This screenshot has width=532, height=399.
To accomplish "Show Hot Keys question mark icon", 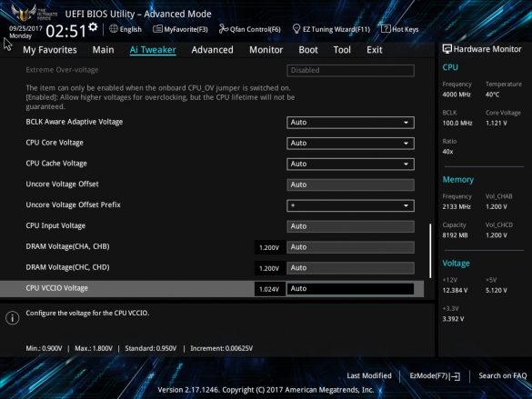I will pyautogui.click(x=386, y=29).
